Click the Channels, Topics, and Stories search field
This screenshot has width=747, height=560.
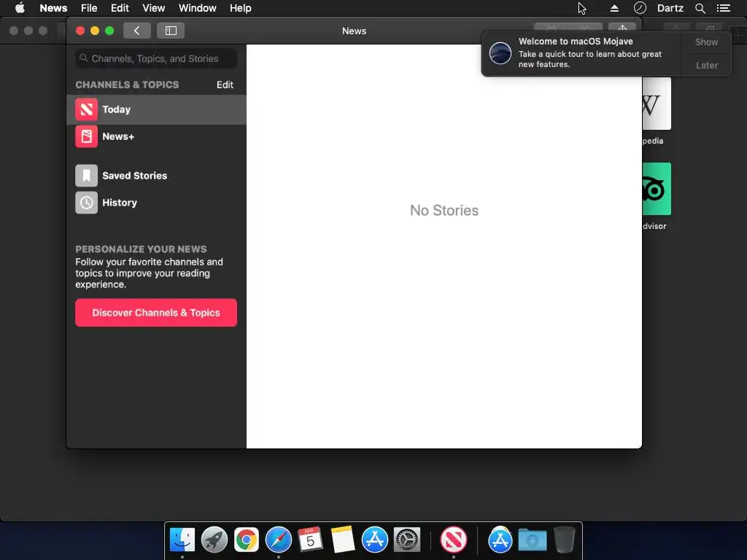(x=156, y=58)
